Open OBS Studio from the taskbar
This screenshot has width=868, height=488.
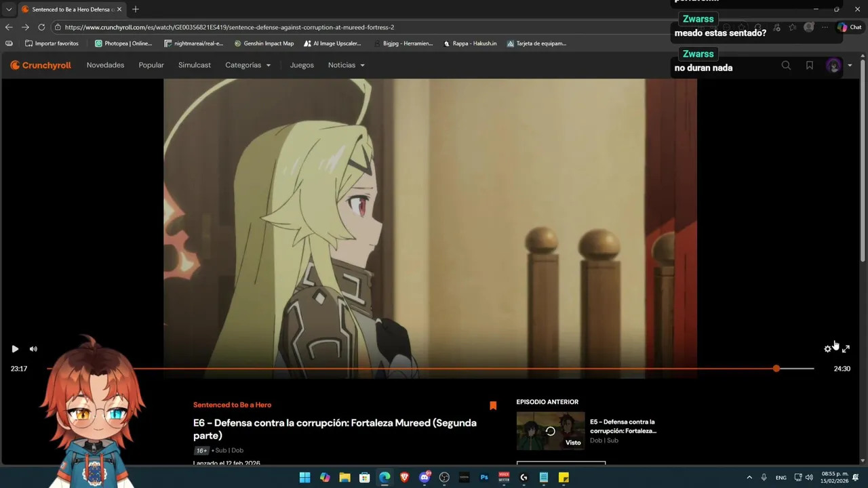(x=444, y=477)
